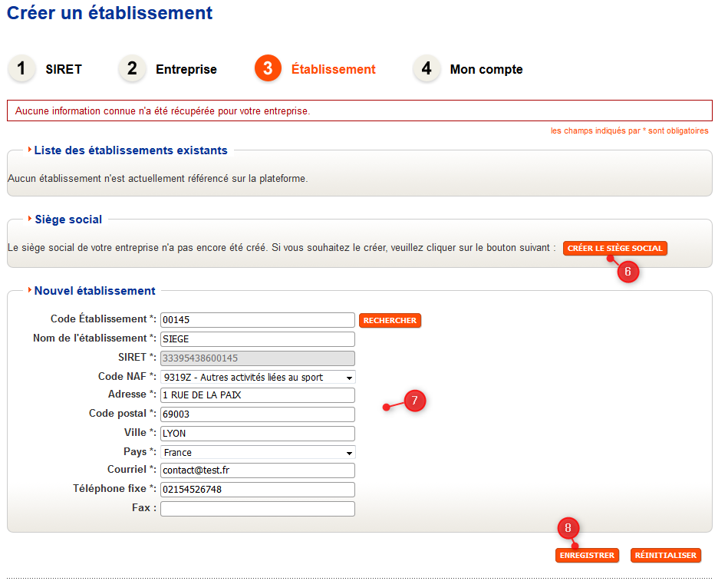This screenshot has width=728, height=581.
Task: Click the Adresse text field
Action: [258, 395]
